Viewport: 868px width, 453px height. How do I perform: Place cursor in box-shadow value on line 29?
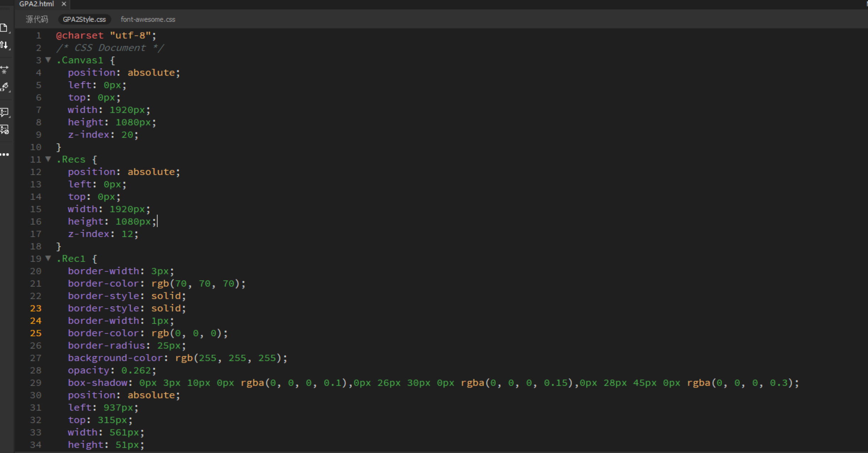pyautogui.click(x=469, y=383)
